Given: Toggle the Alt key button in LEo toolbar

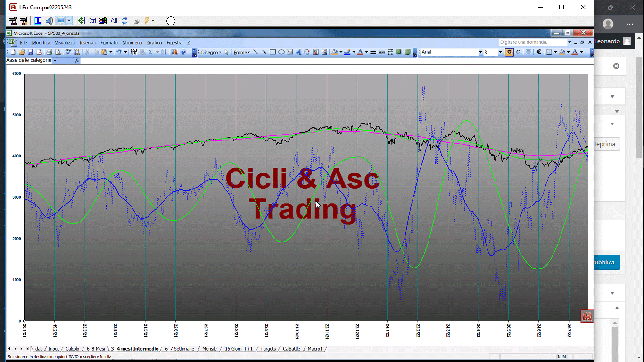Looking at the screenshot, I should click(114, 21).
